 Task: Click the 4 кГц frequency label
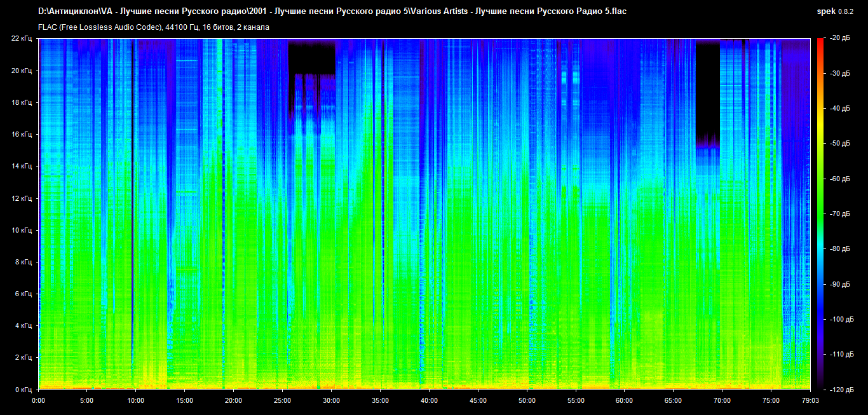24,325
